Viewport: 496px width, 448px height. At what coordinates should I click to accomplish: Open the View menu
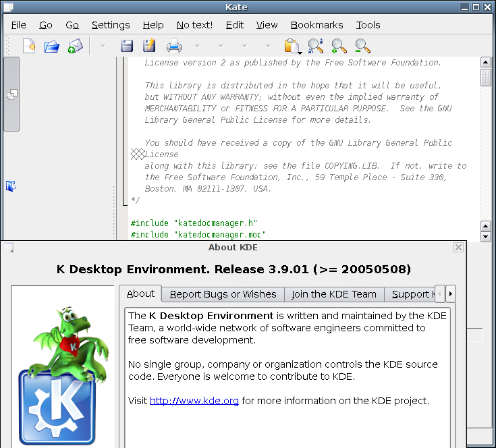pos(267,25)
